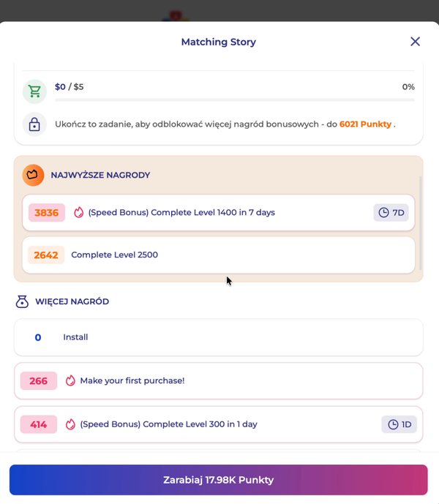Click the money bag icon by Więcej Nagród

click(x=22, y=301)
